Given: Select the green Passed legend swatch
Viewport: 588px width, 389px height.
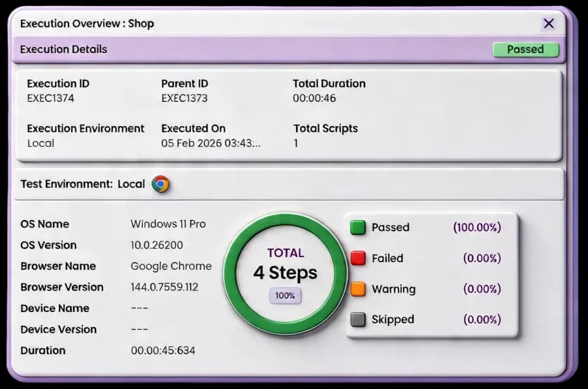Looking at the screenshot, I should (x=358, y=228).
